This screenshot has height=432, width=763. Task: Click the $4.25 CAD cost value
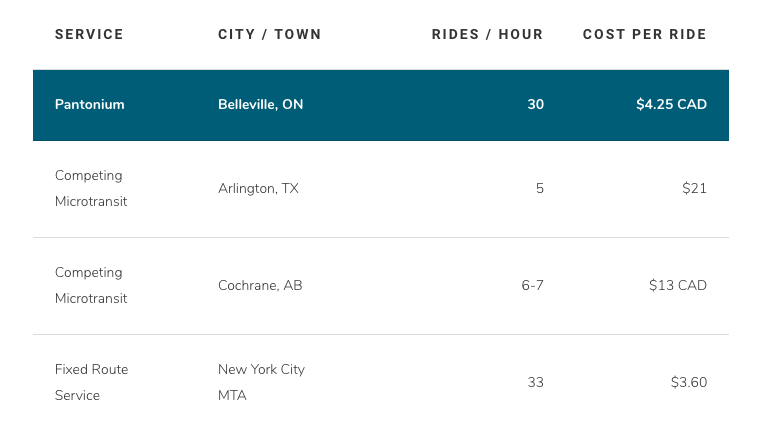coord(672,105)
